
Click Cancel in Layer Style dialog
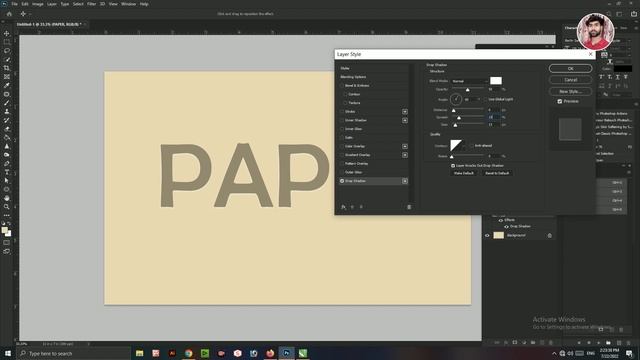tap(570, 80)
